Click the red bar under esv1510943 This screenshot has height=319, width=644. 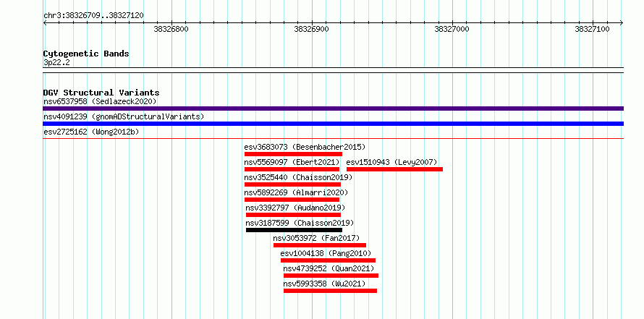394,169
